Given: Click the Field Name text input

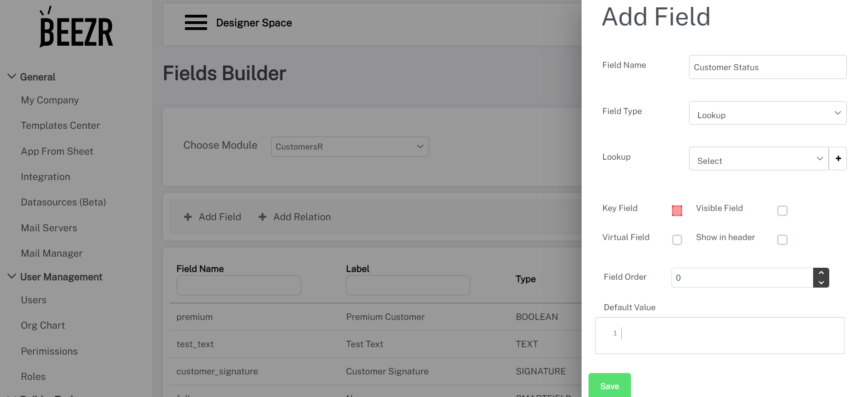Looking at the screenshot, I should 767,67.
